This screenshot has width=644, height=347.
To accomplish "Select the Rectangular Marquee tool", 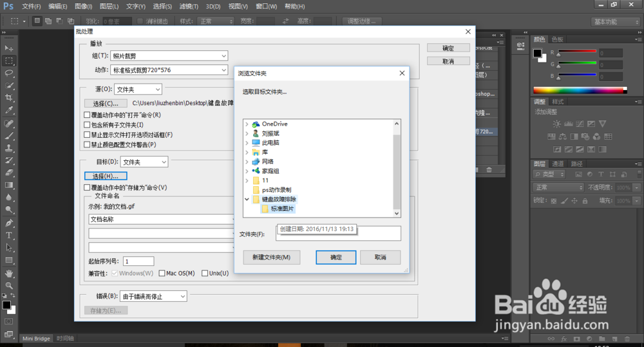I will pos(8,61).
